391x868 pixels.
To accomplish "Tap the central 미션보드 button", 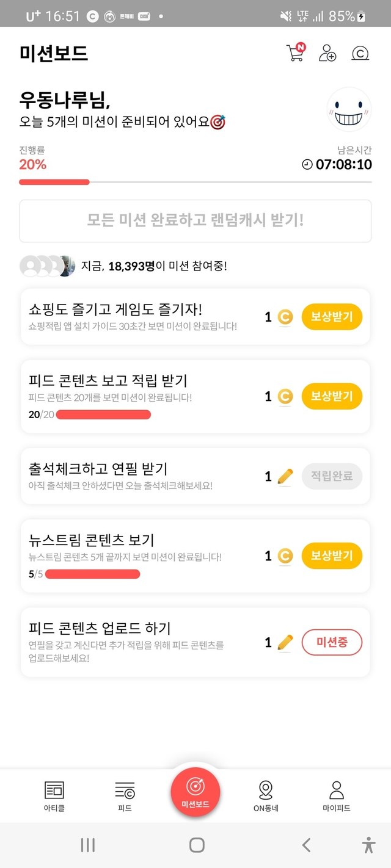I will tap(195, 792).
